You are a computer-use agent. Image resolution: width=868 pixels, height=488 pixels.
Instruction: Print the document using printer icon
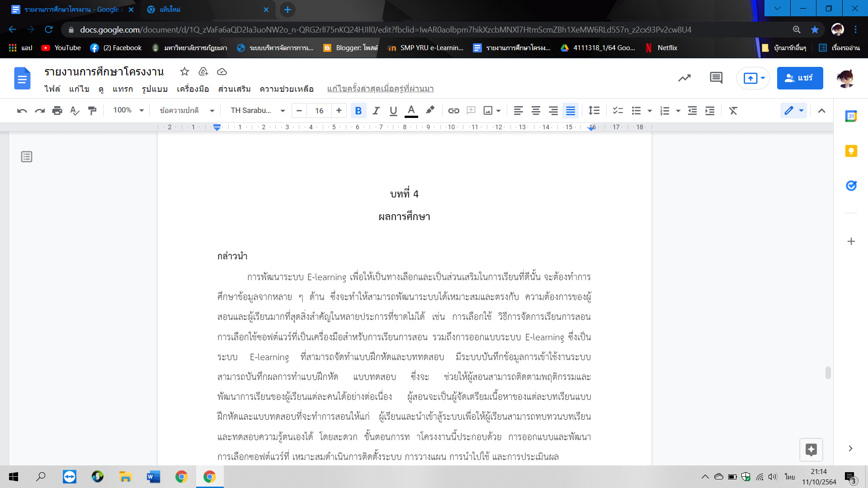(57, 111)
